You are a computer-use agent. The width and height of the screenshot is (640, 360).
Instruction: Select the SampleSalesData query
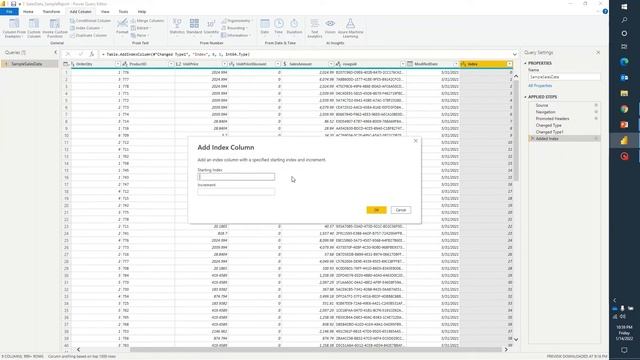pyautogui.click(x=29, y=64)
